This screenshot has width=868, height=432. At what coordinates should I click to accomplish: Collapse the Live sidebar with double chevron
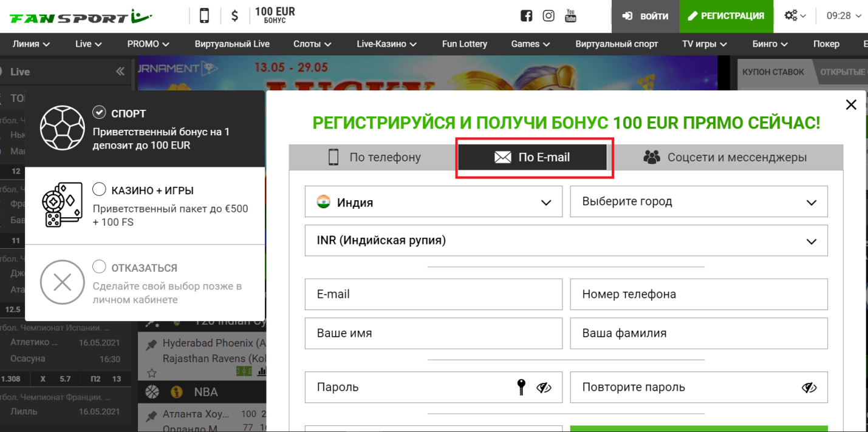(120, 72)
